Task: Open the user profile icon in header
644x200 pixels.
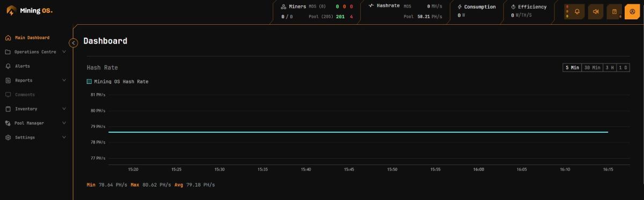Action: (x=632, y=11)
